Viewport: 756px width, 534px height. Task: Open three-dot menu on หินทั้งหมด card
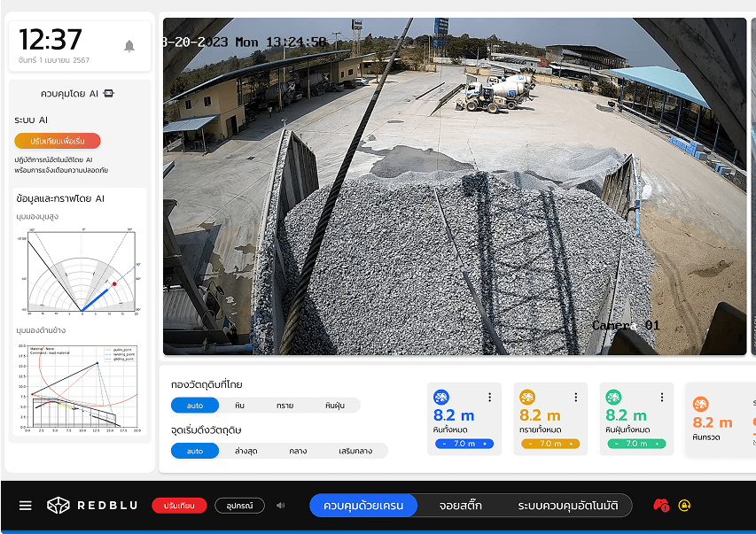coord(489,398)
